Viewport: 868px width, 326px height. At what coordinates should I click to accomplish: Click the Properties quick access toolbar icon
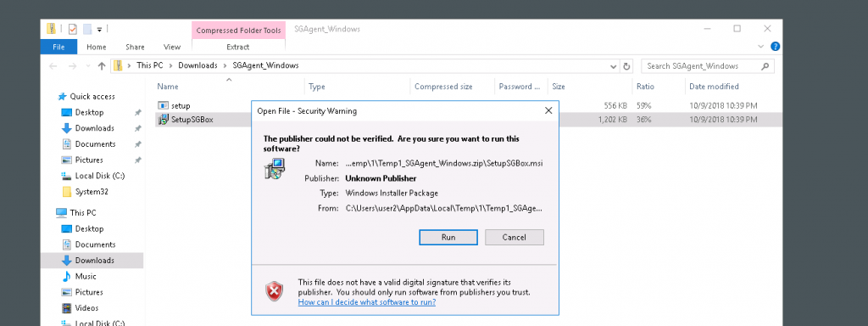73,29
